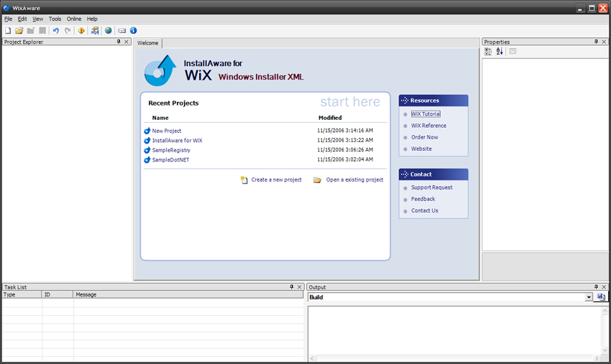Pin the Project Explorer panel
This screenshot has width=611, height=364.
(119, 42)
